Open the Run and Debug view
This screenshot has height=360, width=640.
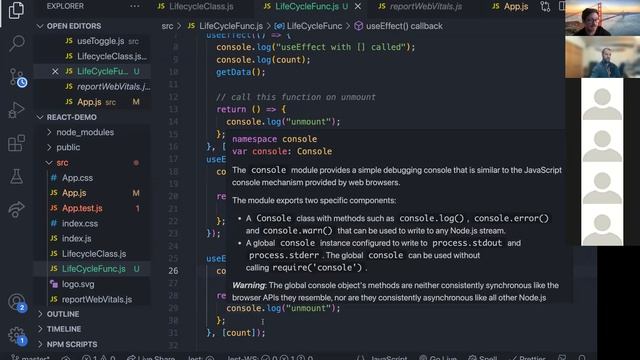tap(16, 110)
